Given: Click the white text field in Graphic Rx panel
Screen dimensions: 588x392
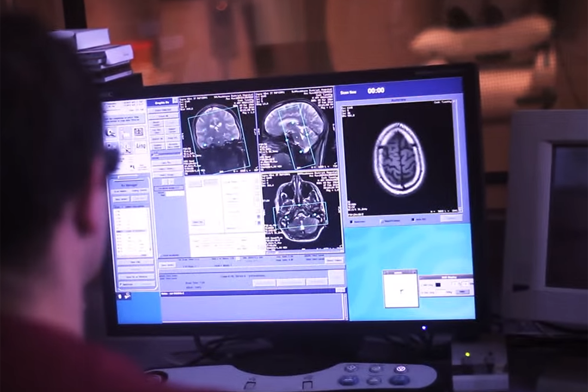Looking at the screenshot, I should (x=175, y=193).
